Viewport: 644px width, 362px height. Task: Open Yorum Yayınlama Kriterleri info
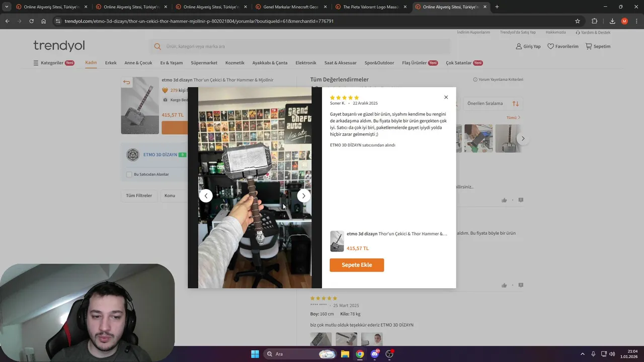pyautogui.click(x=498, y=79)
